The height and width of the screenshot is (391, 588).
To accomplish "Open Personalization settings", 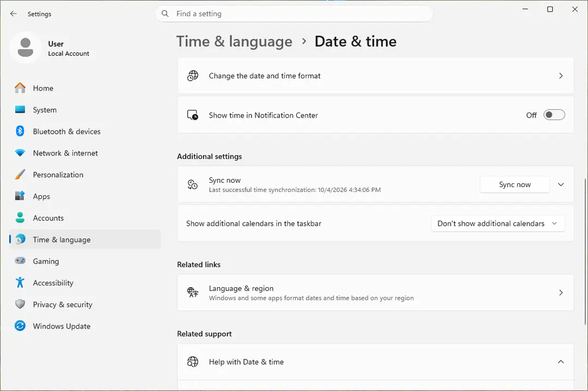I will point(85,175).
